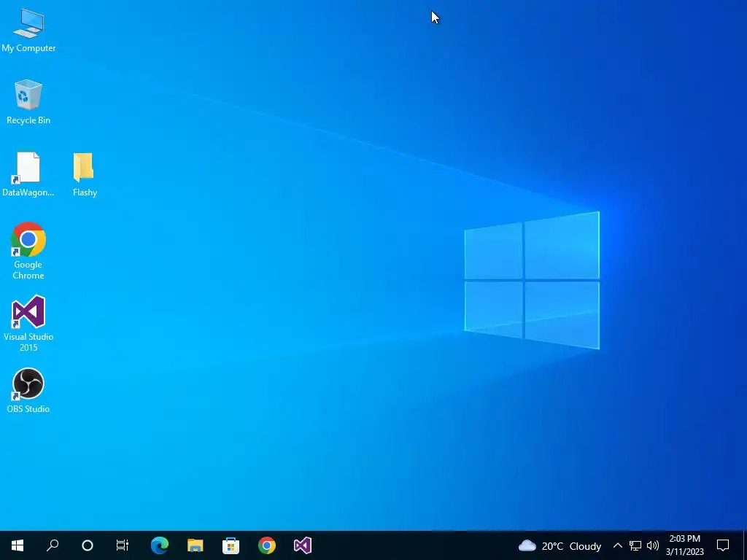Open File Explorer from taskbar
Screen dimensions: 747x560
(x=196, y=545)
